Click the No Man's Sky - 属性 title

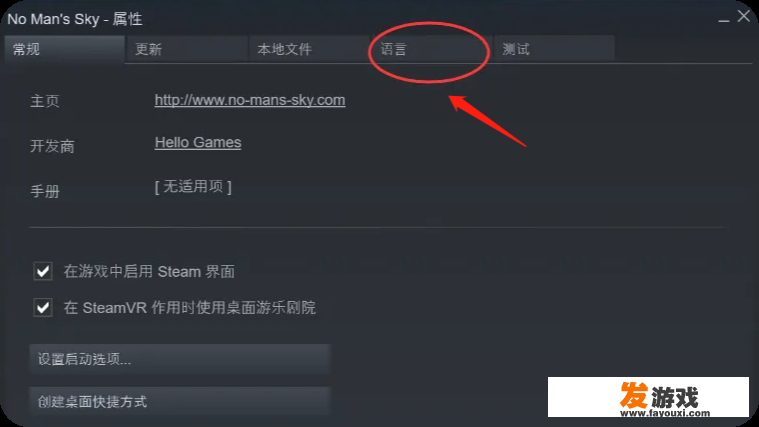pyautogui.click(x=75, y=19)
